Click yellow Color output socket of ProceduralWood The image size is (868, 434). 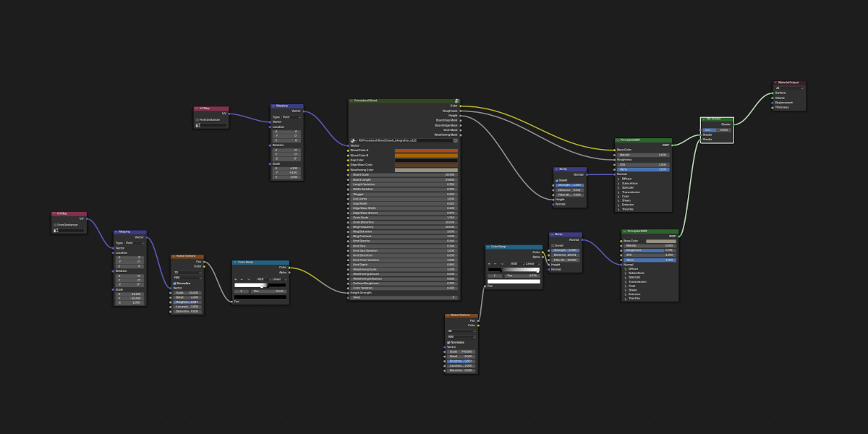461,106
